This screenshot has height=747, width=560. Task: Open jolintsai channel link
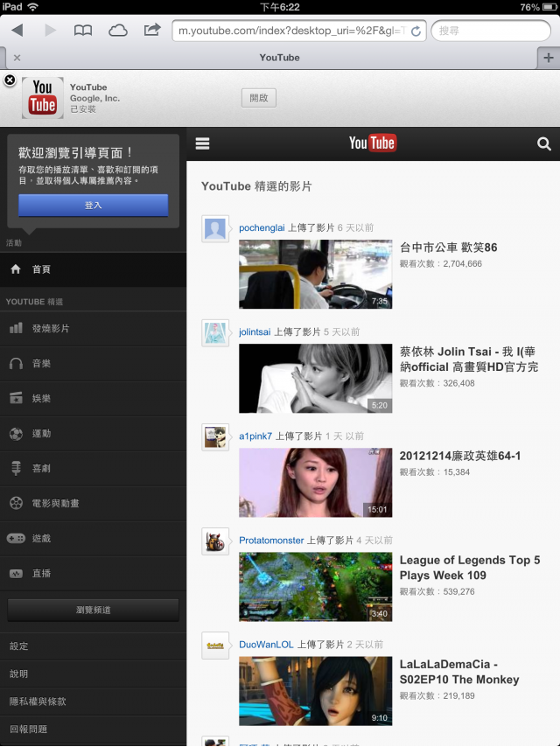pos(255,332)
